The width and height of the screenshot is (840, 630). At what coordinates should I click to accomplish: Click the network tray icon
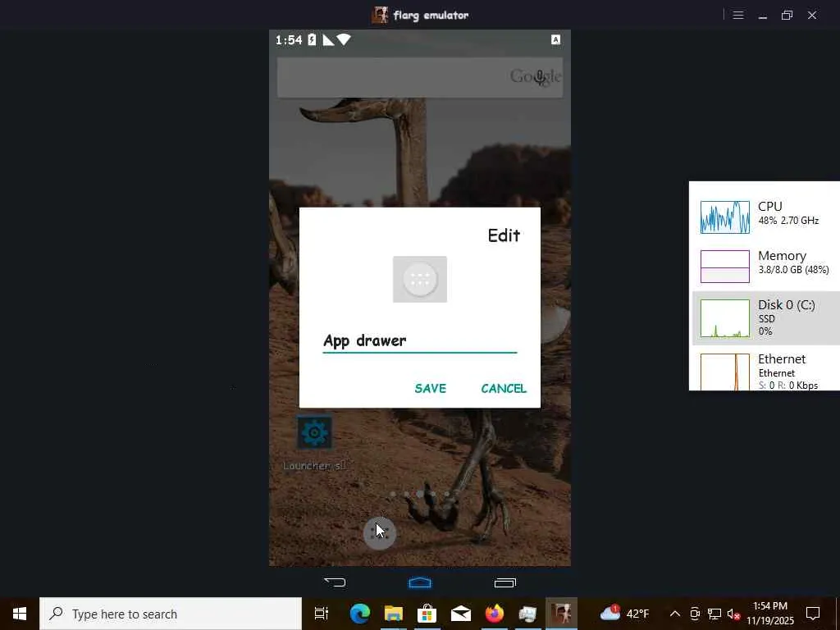point(714,614)
